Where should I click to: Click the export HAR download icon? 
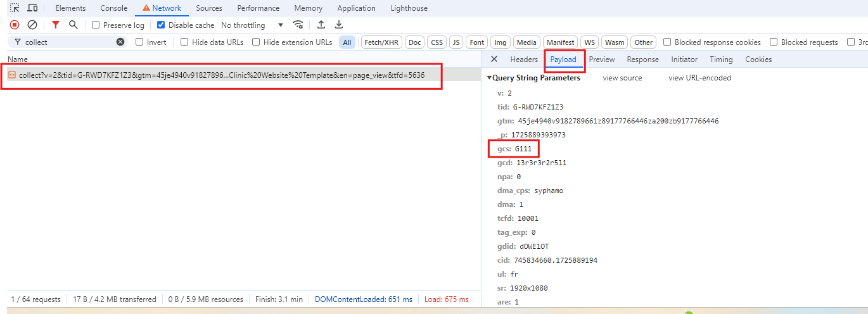pyautogui.click(x=339, y=25)
